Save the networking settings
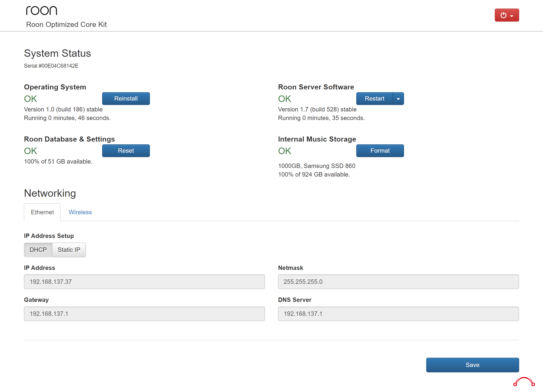Screen dimensions: 543x392 coord(472,365)
